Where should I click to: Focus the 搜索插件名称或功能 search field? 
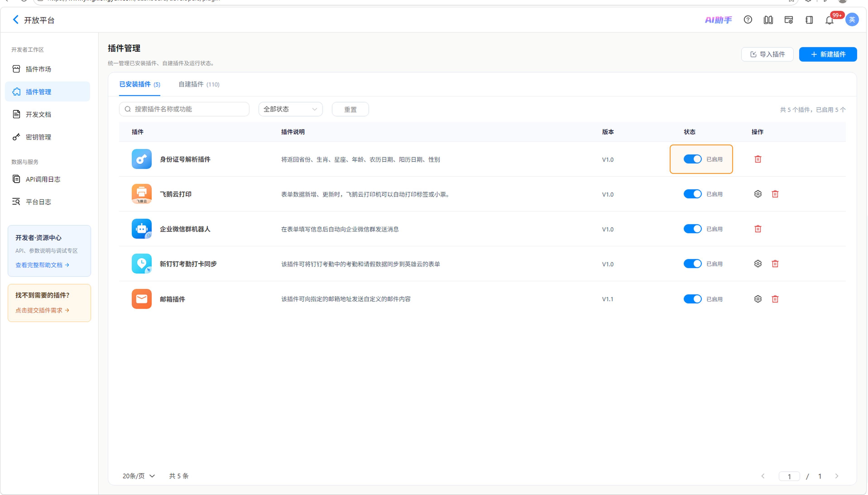[x=184, y=109]
